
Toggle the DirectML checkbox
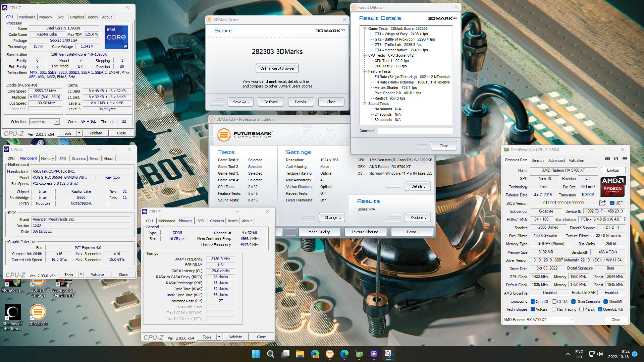point(606,302)
